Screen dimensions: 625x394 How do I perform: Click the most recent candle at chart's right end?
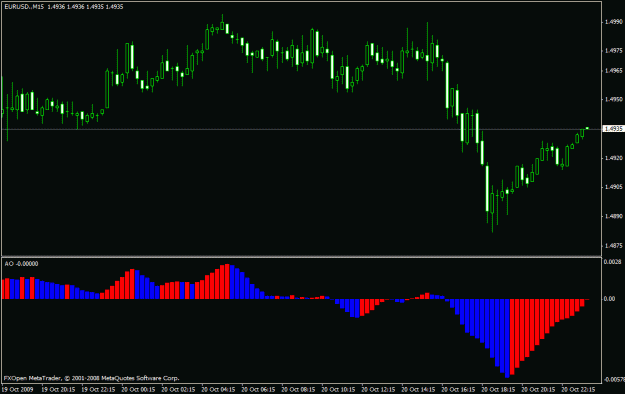[587, 128]
